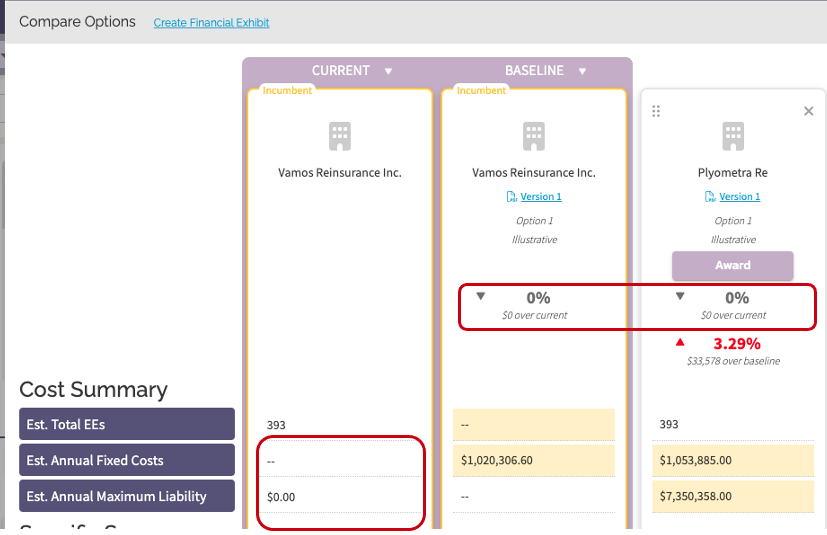Viewport: 827px width, 535px height.
Task: Click the building icon in the Baseline column
Action: coord(534,137)
